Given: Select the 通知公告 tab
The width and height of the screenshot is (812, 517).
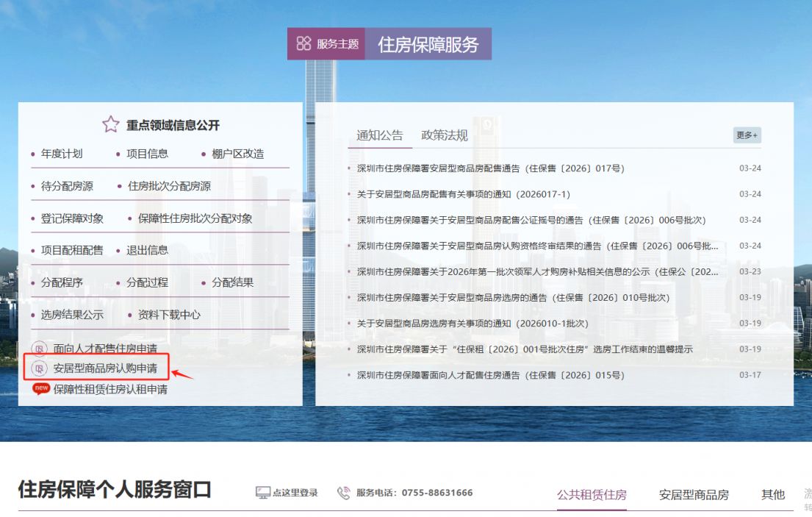Looking at the screenshot, I should click(378, 134).
